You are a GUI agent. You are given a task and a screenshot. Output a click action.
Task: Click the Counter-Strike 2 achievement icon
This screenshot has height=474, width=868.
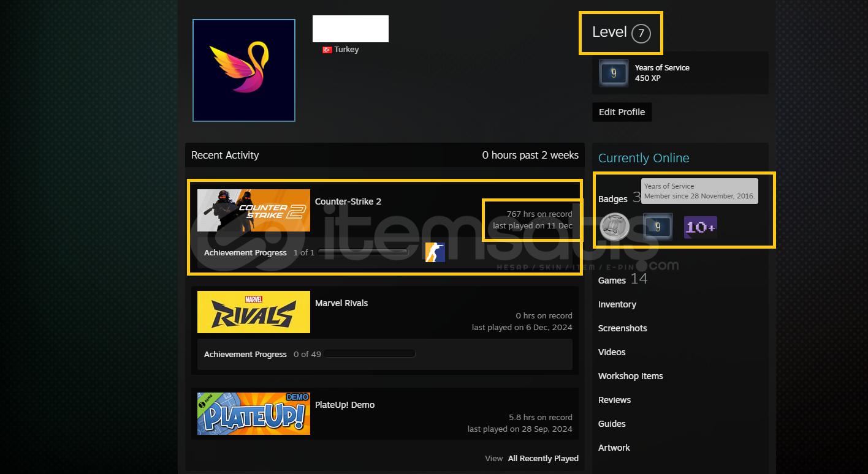[x=435, y=252]
